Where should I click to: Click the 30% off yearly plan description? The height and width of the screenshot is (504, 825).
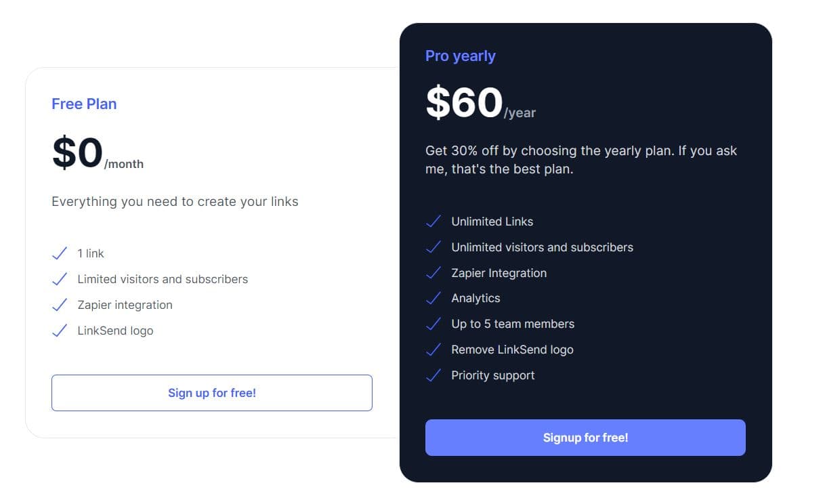point(581,160)
